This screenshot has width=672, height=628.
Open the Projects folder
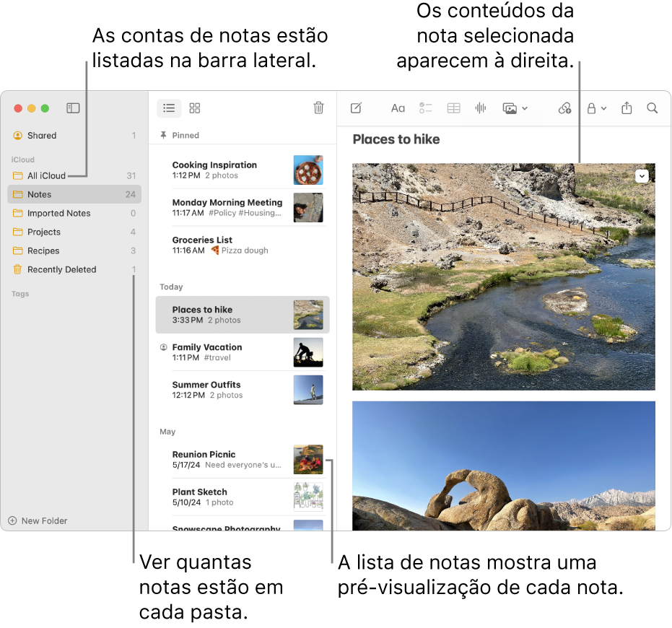[x=74, y=232]
